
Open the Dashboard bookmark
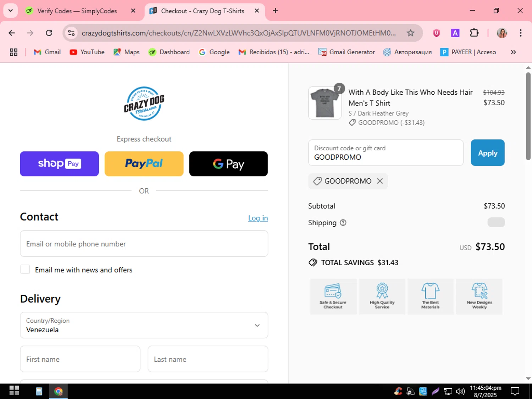click(x=169, y=52)
